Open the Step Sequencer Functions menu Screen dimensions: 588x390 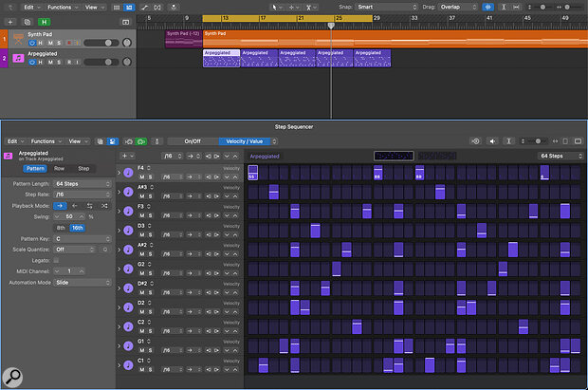(x=46, y=141)
